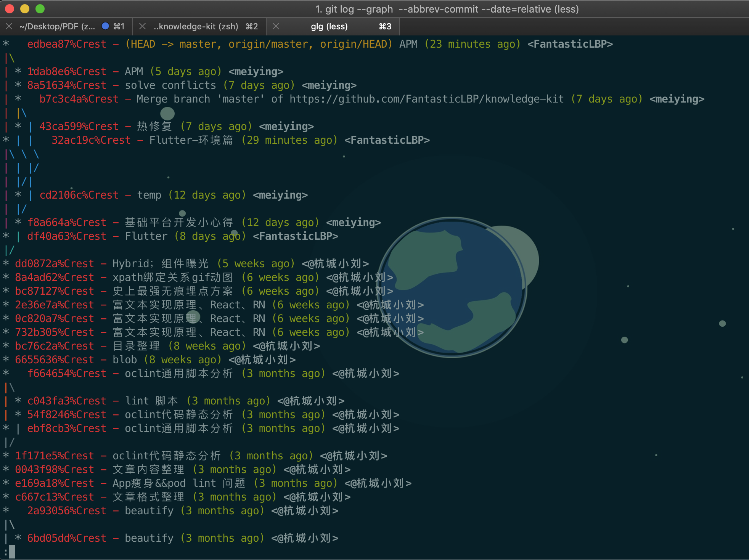
Task: Close the glg (less) tab with its X
Action: click(x=276, y=26)
